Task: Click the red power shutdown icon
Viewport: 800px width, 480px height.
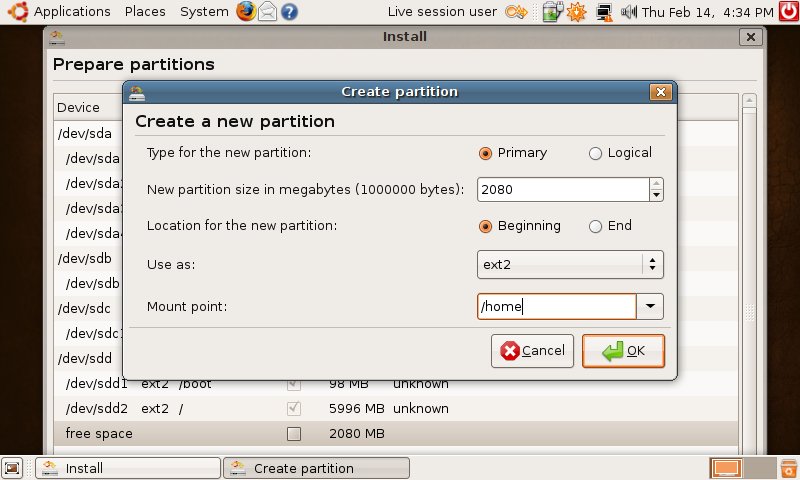Action: (789, 11)
